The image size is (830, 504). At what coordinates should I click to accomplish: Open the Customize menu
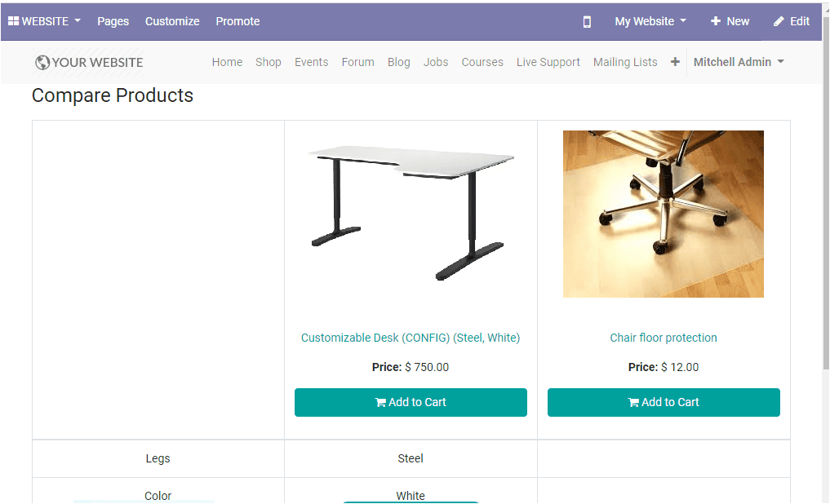coord(172,21)
